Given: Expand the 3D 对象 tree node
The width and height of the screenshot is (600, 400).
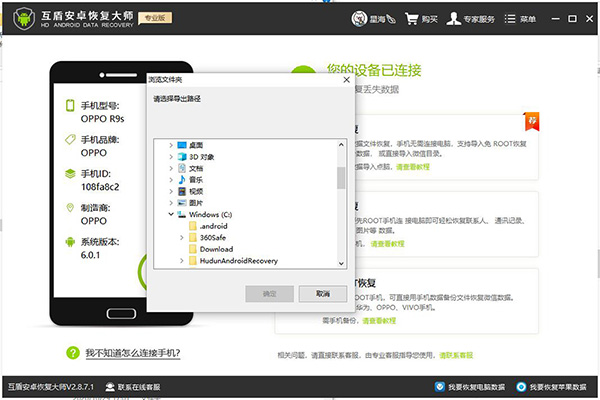Looking at the screenshot, I should click(171, 157).
